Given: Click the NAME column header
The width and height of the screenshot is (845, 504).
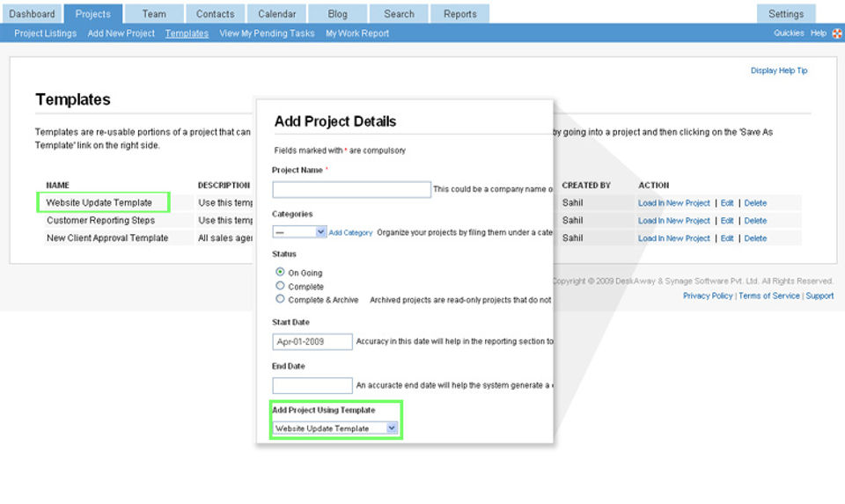Looking at the screenshot, I should click(58, 186).
